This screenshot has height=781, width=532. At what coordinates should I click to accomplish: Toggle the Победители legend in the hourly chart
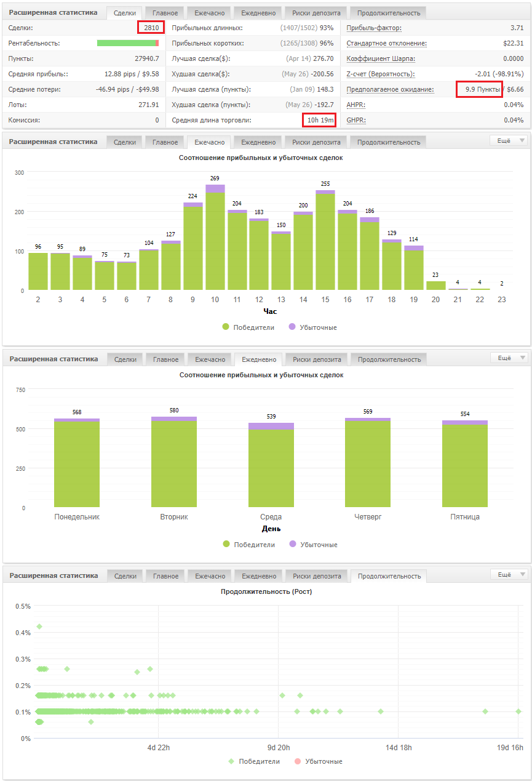[248, 327]
